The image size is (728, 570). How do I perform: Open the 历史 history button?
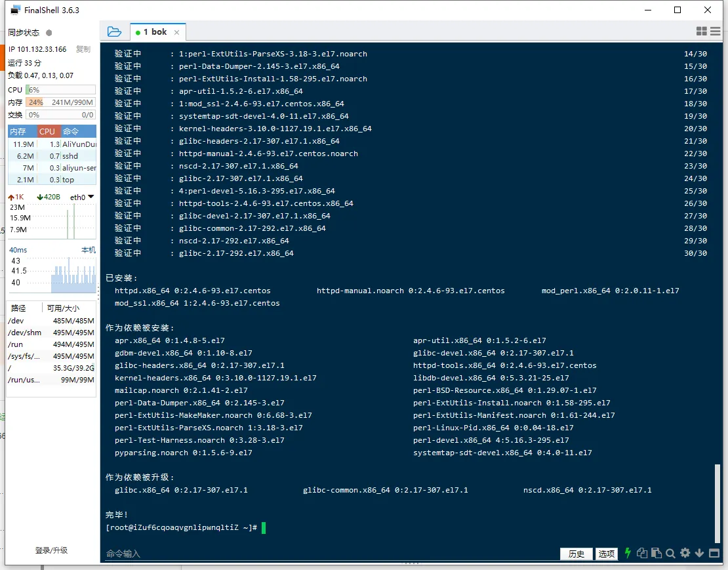click(576, 554)
